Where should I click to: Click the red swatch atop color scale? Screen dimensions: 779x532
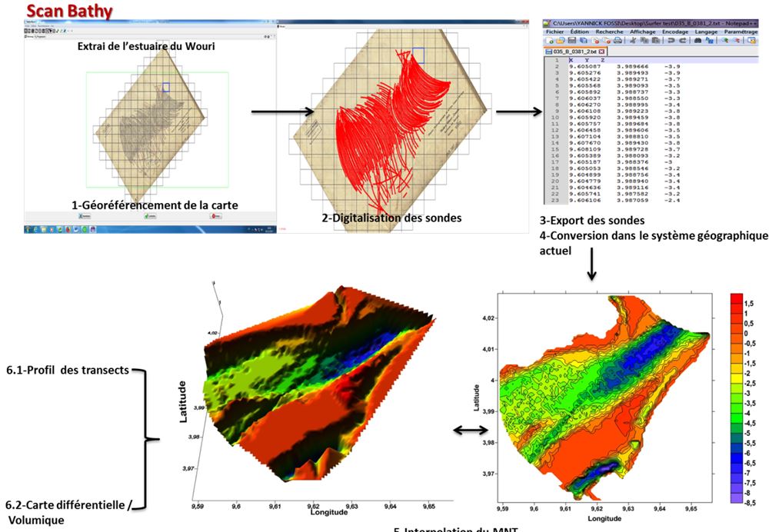[x=737, y=298]
